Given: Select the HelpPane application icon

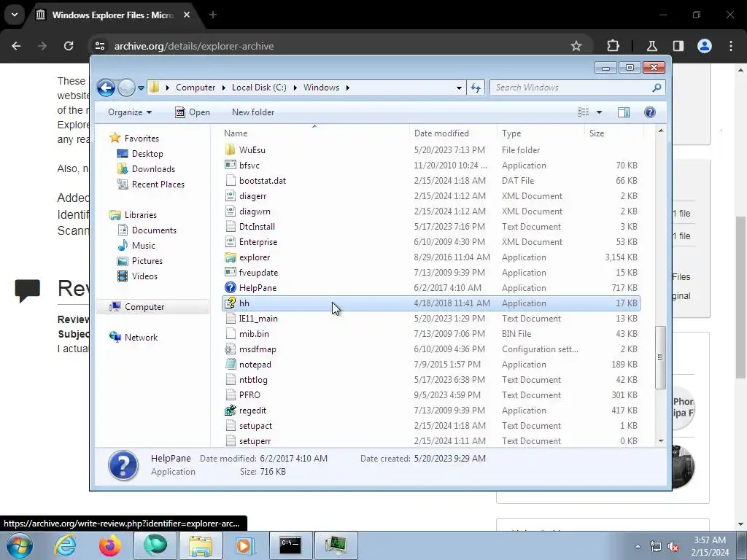Looking at the screenshot, I should 230,287.
